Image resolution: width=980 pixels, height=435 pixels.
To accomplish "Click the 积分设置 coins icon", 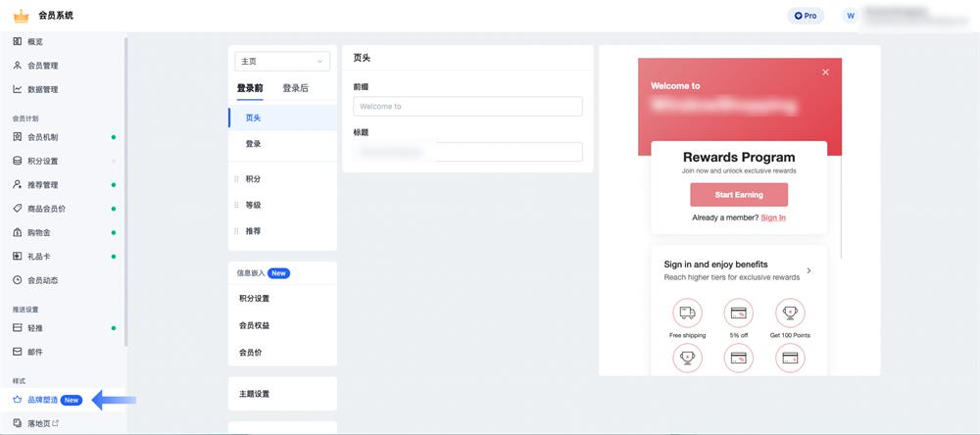I will click(18, 161).
